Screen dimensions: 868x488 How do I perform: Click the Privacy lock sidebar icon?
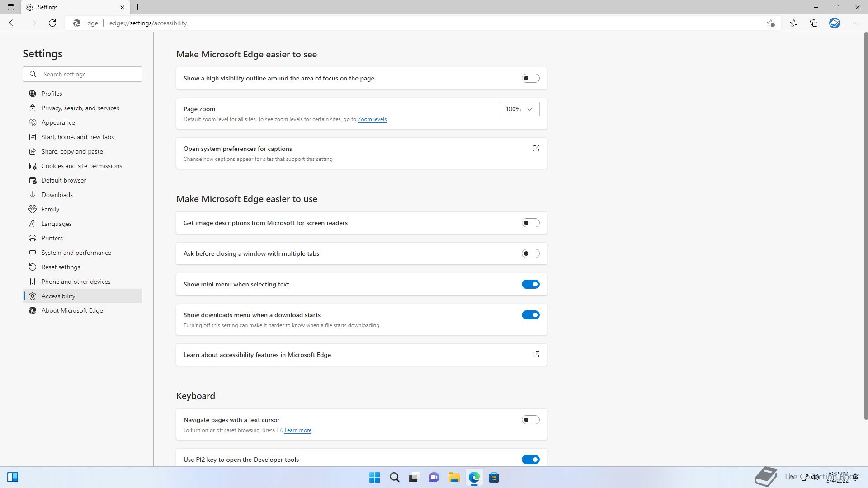33,108
